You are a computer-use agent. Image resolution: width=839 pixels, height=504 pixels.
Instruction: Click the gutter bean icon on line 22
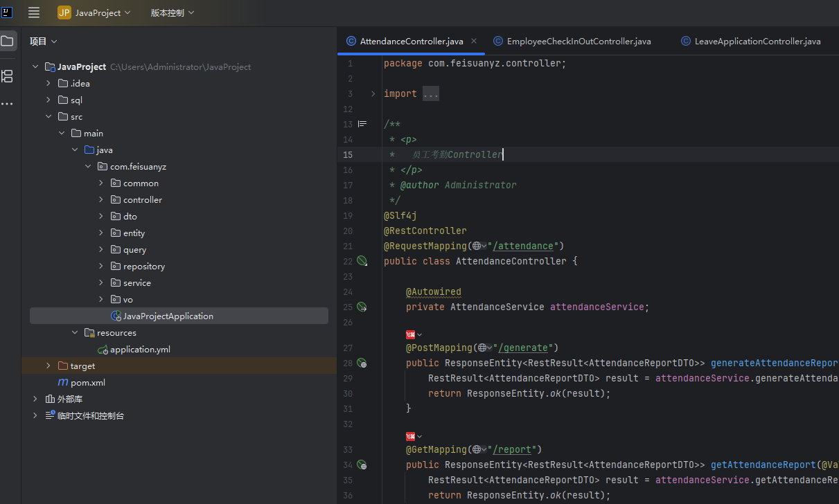point(362,261)
